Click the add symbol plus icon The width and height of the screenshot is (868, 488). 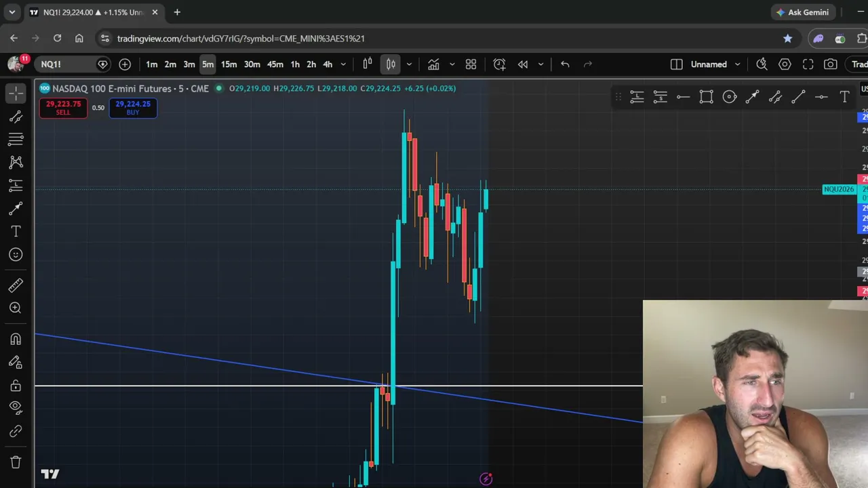pyautogui.click(x=125, y=64)
